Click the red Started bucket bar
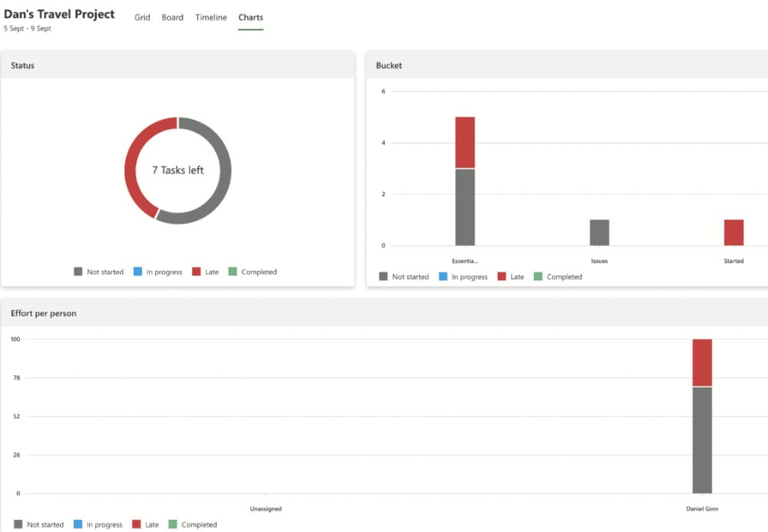768x532 pixels. pyautogui.click(x=733, y=233)
